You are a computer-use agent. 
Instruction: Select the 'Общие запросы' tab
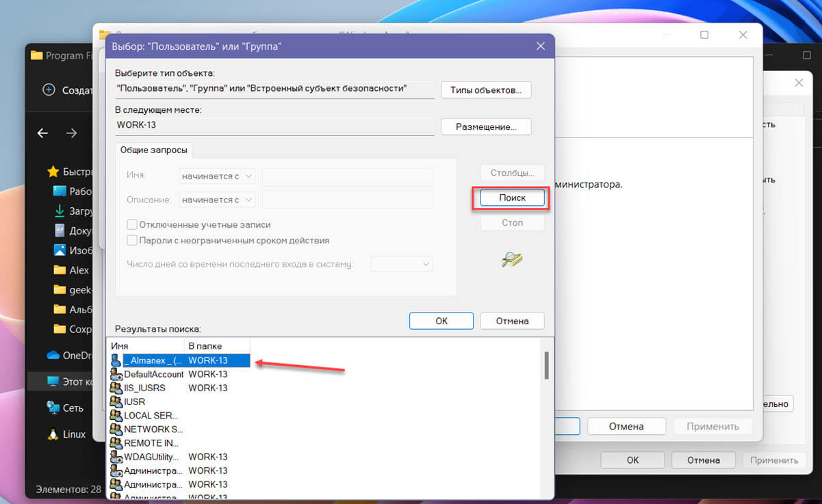coord(154,150)
